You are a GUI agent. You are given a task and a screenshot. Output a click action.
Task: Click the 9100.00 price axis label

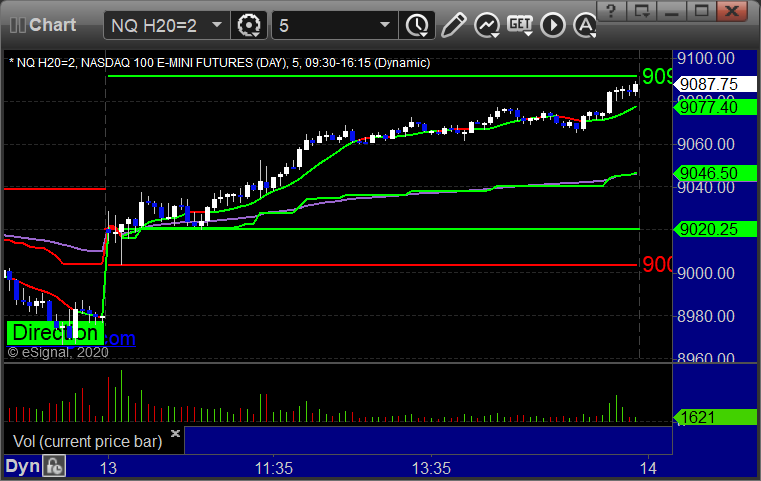[706, 59]
